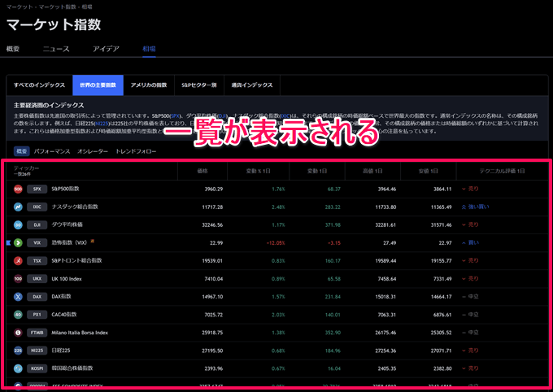Viewport: 553px width, 392px height.
Task: Click the NI225 ticker badge
Action: click(37, 351)
